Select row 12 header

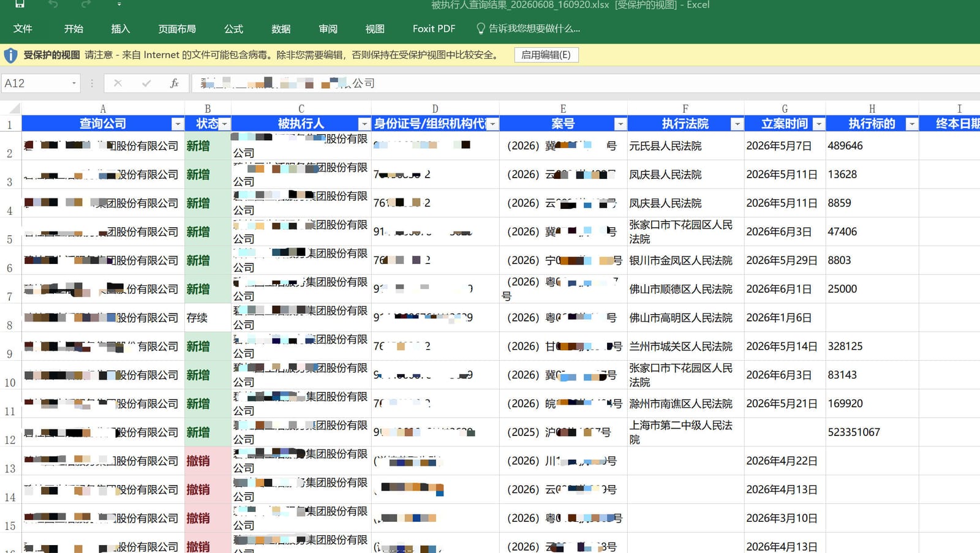10,432
